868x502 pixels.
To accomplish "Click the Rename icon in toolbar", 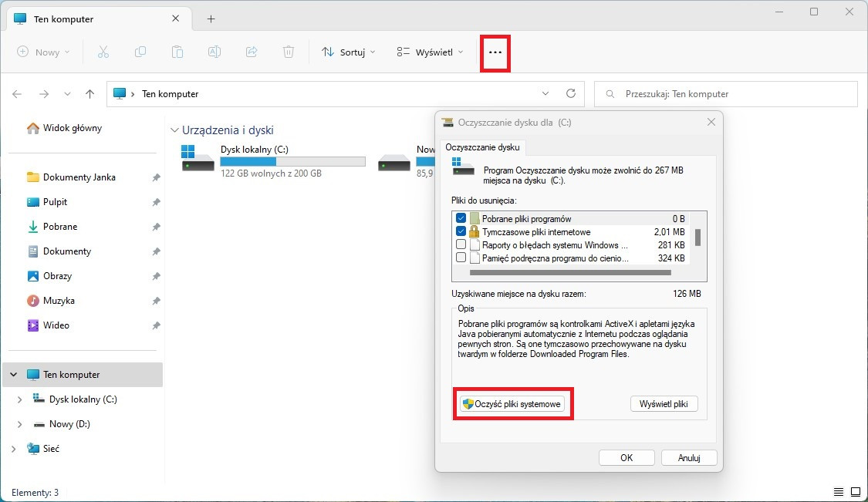I will [214, 52].
